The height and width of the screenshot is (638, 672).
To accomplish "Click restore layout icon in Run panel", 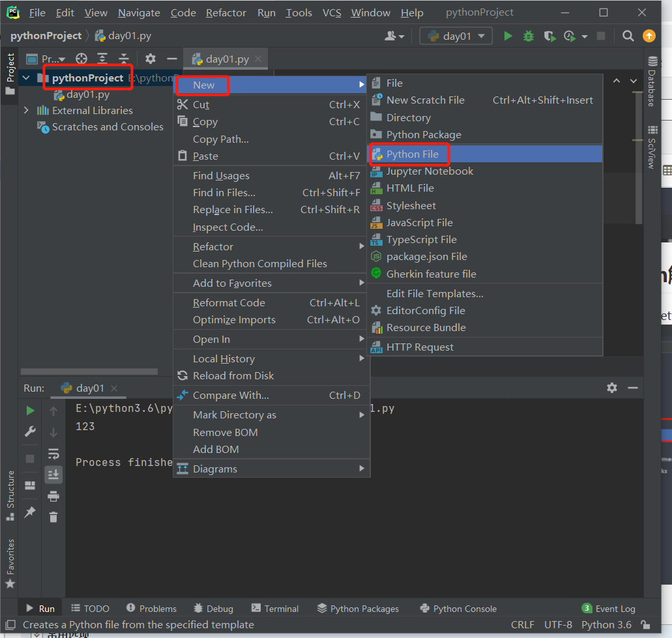I will point(30,485).
